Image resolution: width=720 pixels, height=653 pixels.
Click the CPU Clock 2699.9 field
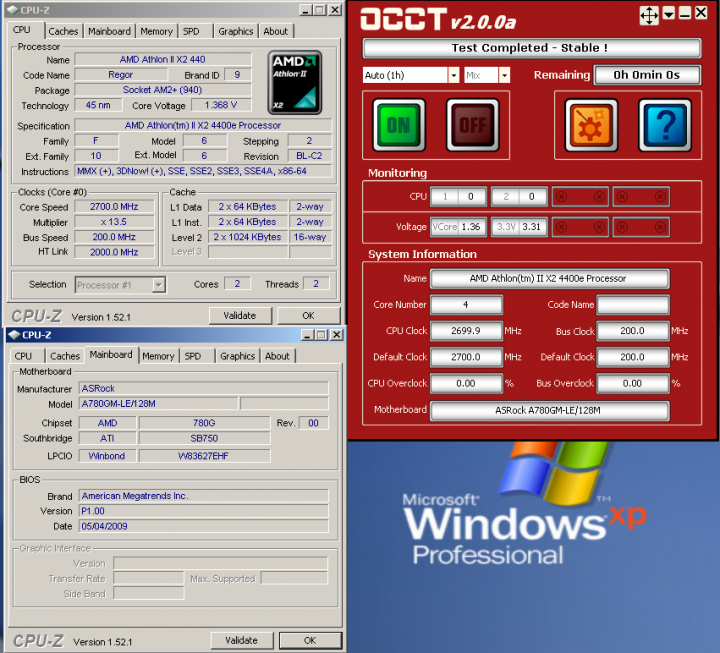tap(466, 331)
